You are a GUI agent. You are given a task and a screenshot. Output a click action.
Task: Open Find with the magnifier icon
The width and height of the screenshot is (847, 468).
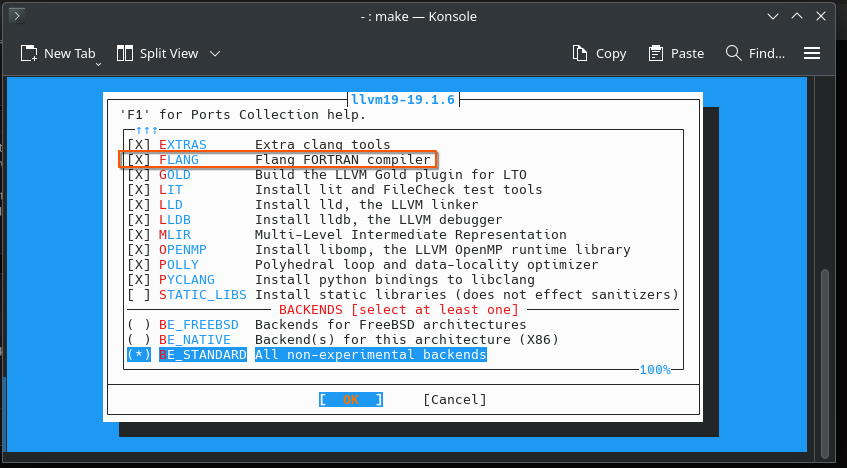click(x=734, y=53)
